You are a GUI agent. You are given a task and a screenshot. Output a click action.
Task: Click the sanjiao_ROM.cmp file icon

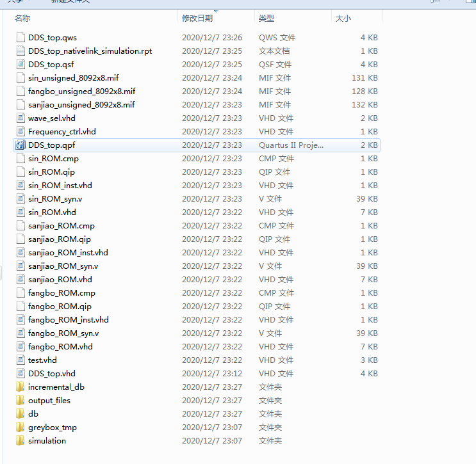21,226
